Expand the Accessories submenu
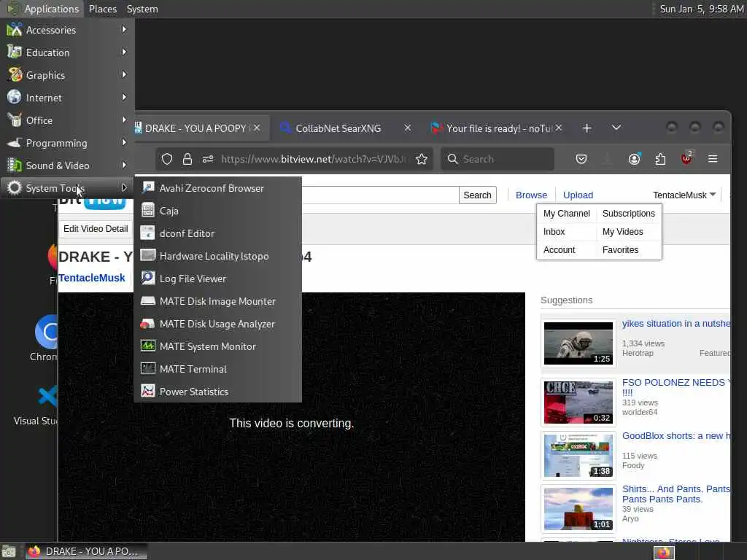The width and height of the screenshot is (747, 560). (67, 29)
